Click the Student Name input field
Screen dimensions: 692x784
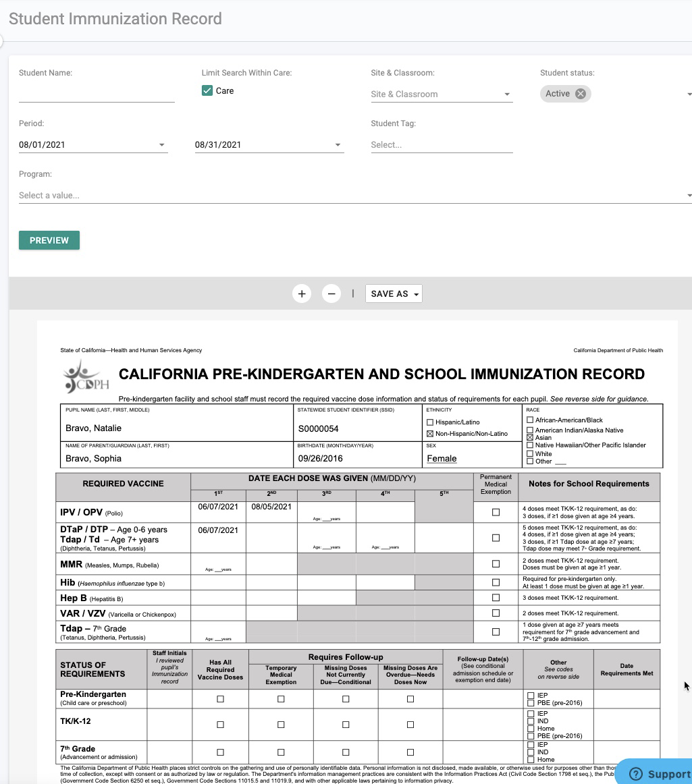97,94
